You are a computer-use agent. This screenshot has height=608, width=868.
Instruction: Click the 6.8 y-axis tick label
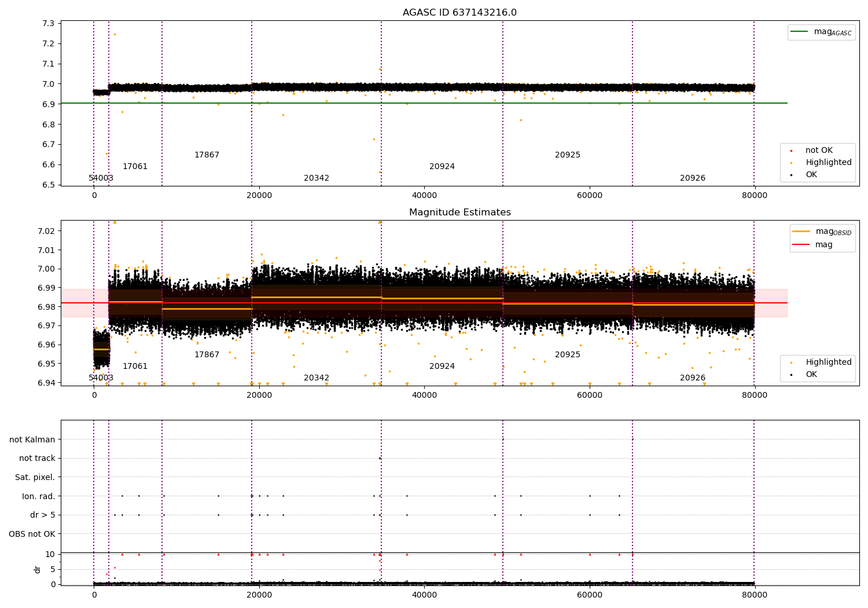(49, 124)
